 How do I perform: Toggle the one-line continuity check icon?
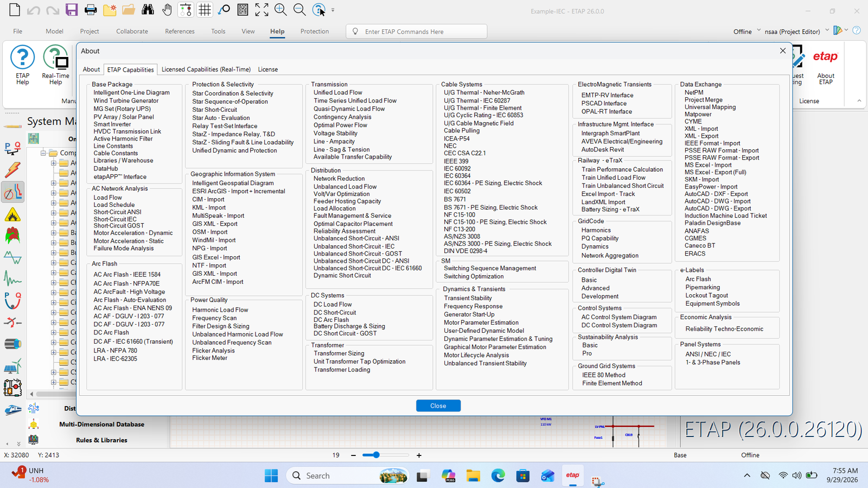click(186, 10)
